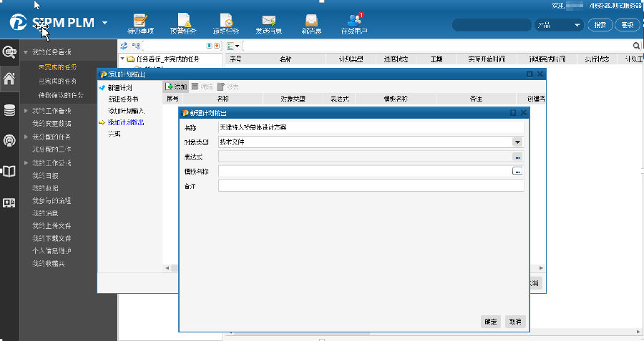Expand the SIPM PLM title menu arrow
The height and width of the screenshot is (341, 644).
pyautogui.click(x=105, y=22)
